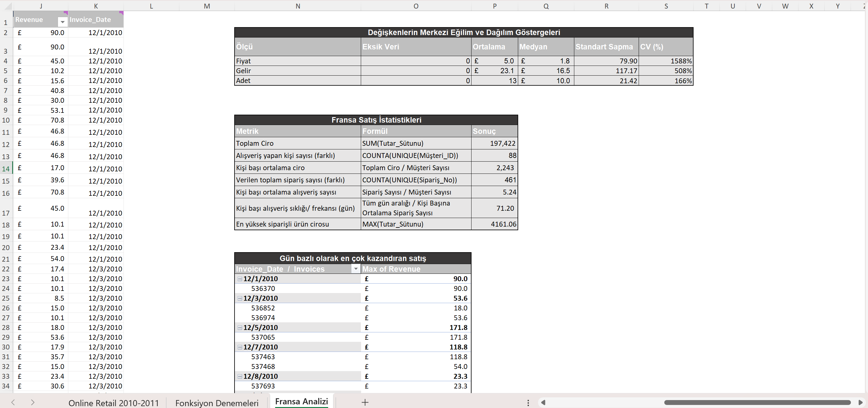Select the 'Fiyat' row label
The width and height of the screenshot is (868, 408).
(298, 61)
